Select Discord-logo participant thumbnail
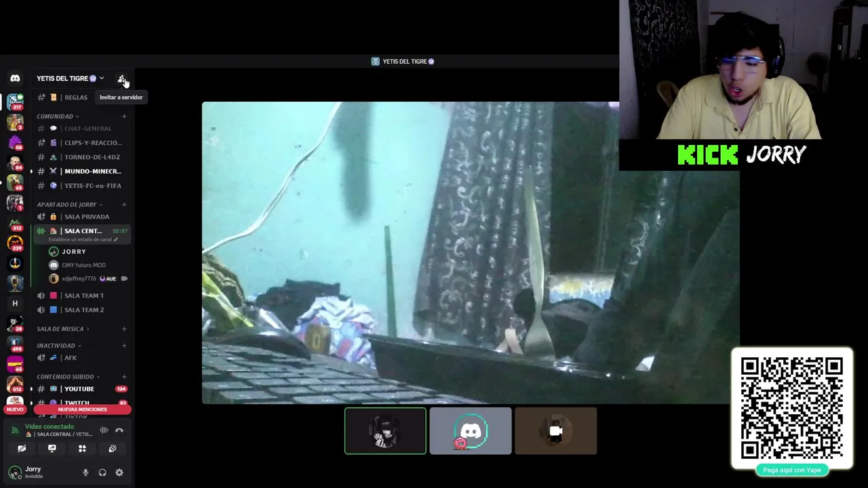This screenshot has width=868, height=488. [x=471, y=431]
